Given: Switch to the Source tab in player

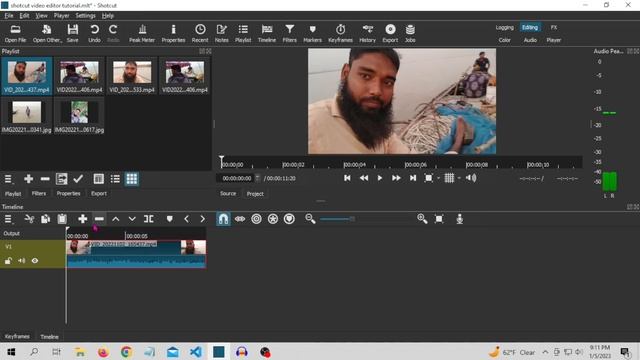Looking at the screenshot, I should (x=228, y=193).
